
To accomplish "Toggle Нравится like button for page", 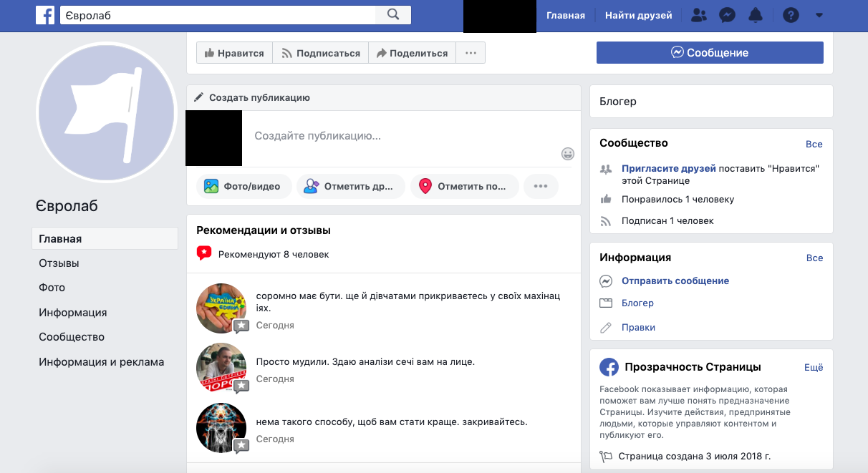I will click(x=234, y=53).
